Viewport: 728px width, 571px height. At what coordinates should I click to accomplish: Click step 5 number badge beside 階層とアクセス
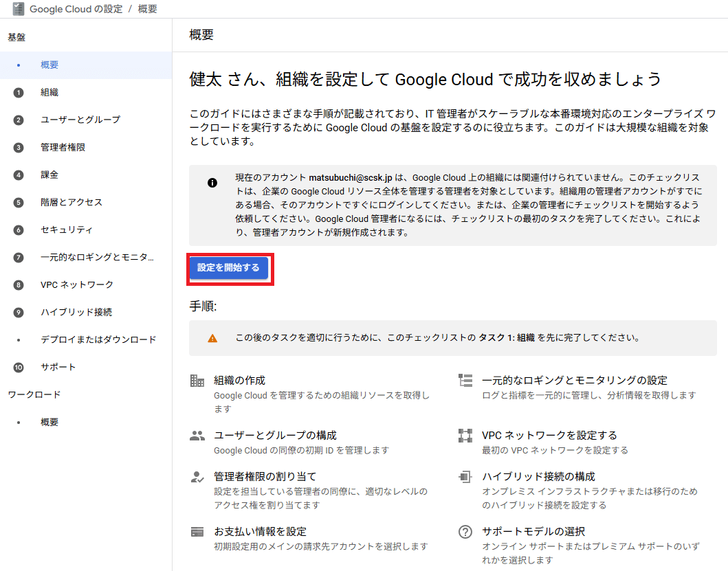(19, 203)
